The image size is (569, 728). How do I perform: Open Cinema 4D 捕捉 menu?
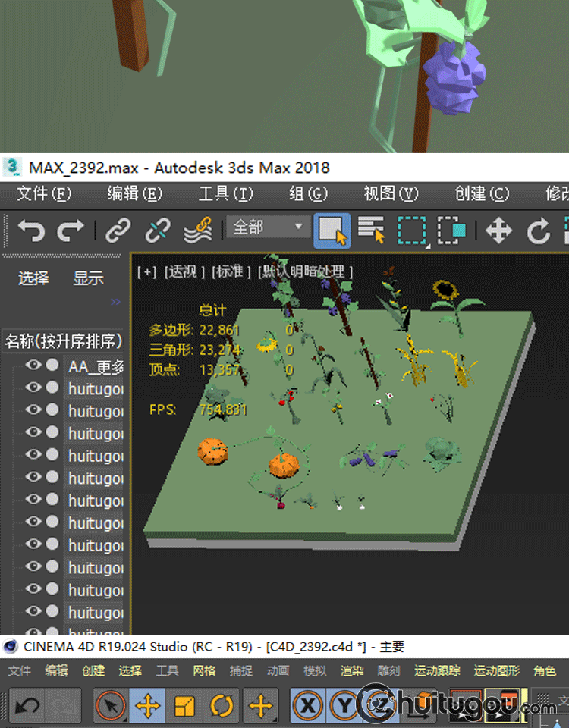click(241, 670)
